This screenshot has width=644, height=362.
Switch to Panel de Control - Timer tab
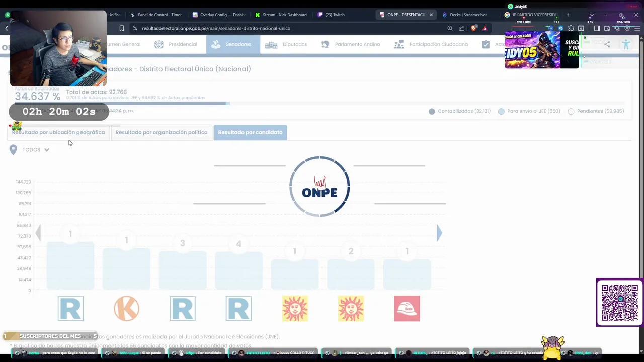pos(156,15)
